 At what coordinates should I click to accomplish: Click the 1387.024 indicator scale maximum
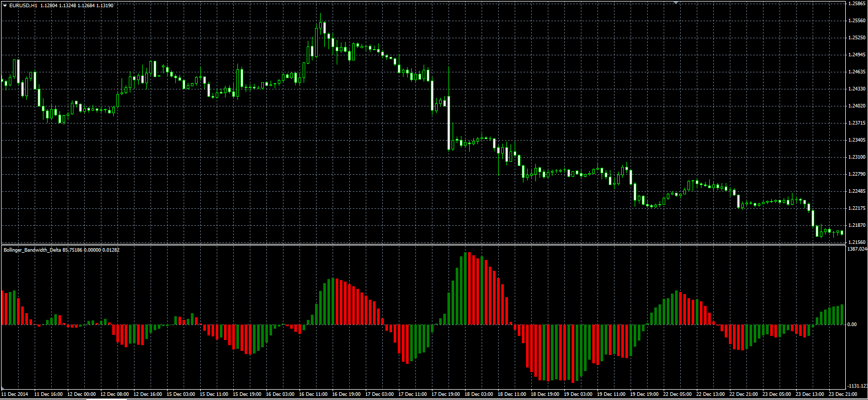pos(857,249)
